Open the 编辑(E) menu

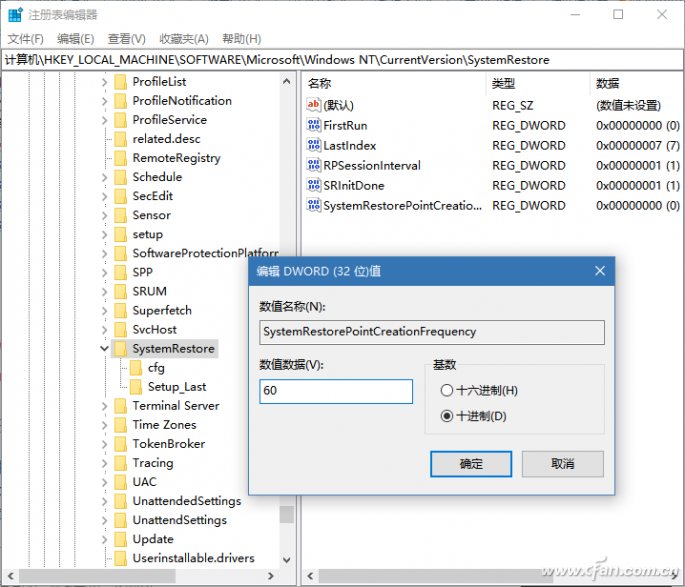pyautogui.click(x=76, y=39)
